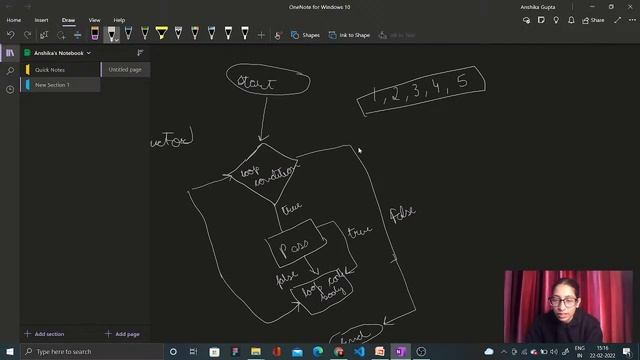Image resolution: width=640 pixels, height=360 pixels.
Task: Click the Undo arrow icon
Action: [11, 35]
